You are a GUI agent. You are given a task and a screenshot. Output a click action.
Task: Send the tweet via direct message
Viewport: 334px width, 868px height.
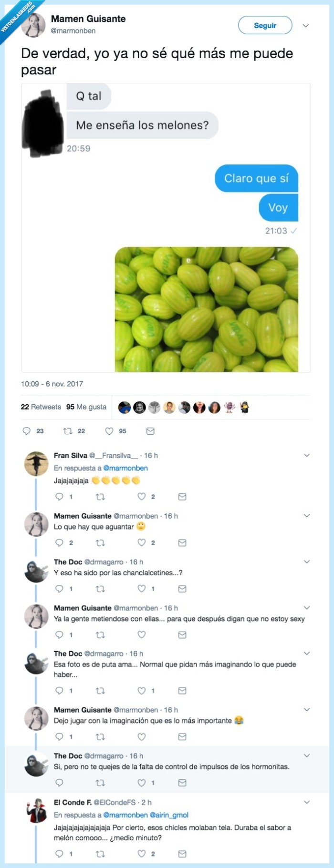click(x=150, y=431)
